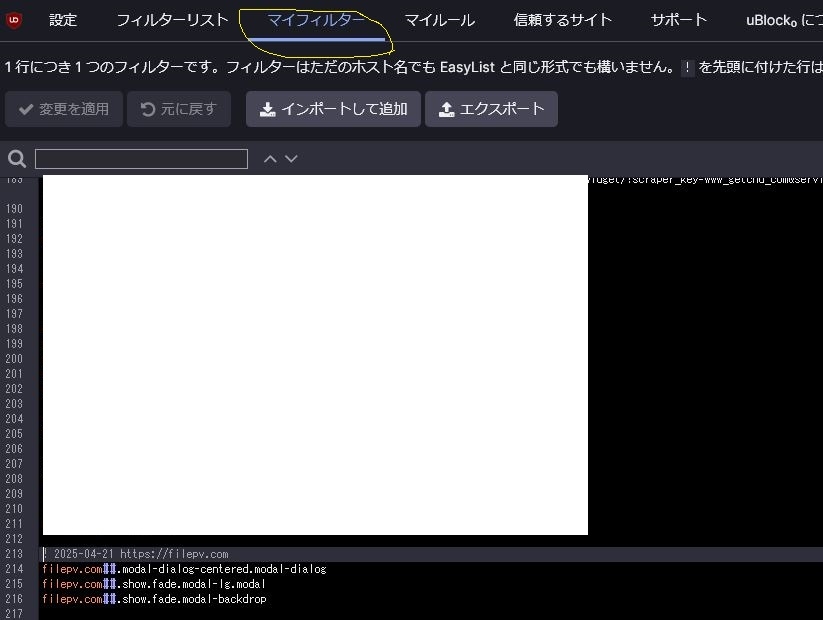Jump to next search match arrow
The height and width of the screenshot is (620, 823).
pos(291,159)
